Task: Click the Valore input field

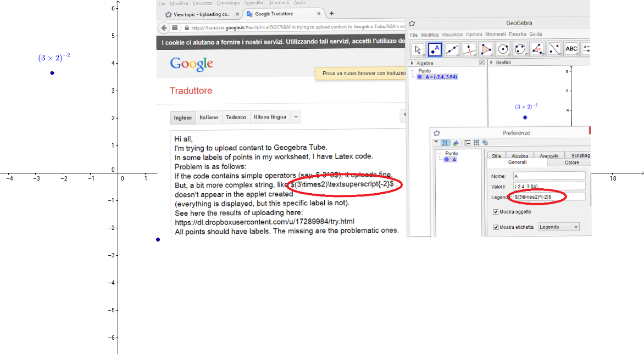Action: tap(549, 186)
